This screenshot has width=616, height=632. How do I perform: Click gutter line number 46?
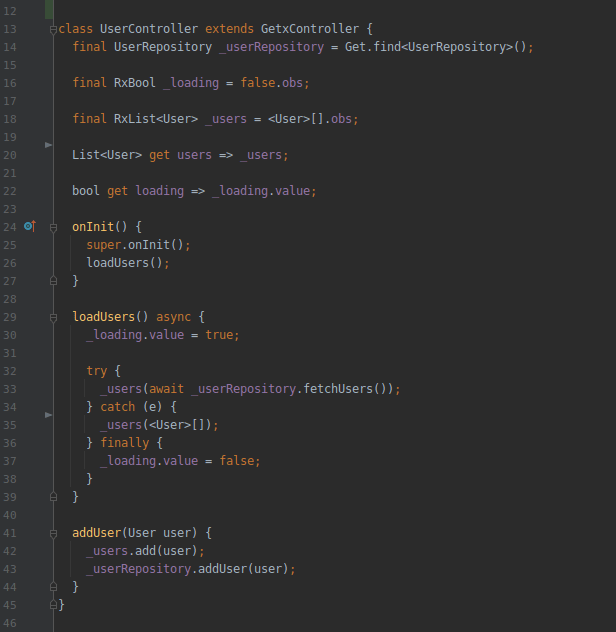pyautogui.click(x=10, y=623)
